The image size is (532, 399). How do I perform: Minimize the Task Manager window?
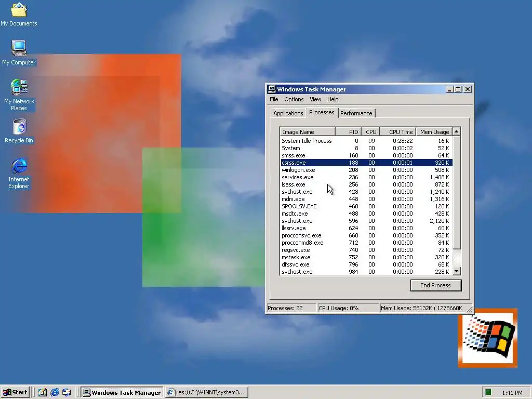[x=449, y=89]
